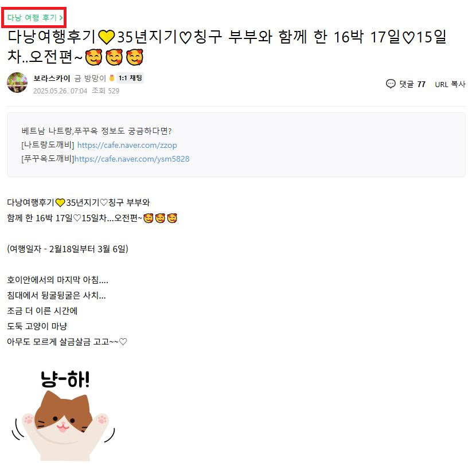Click the 조회 529 view count
Viewport: 476px width, 466px height.
pyautogui.click(x=106, y=91)
